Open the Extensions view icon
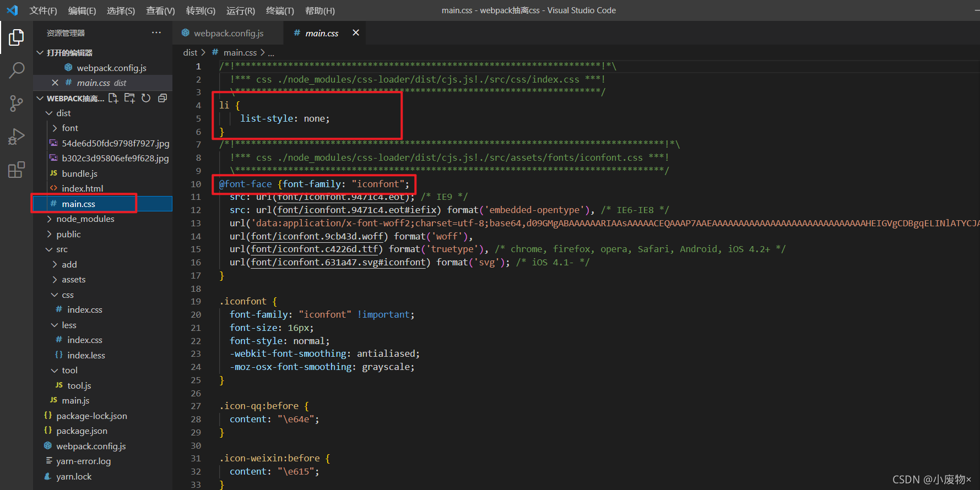Screen dimensions: 980x490 [17, 170]
